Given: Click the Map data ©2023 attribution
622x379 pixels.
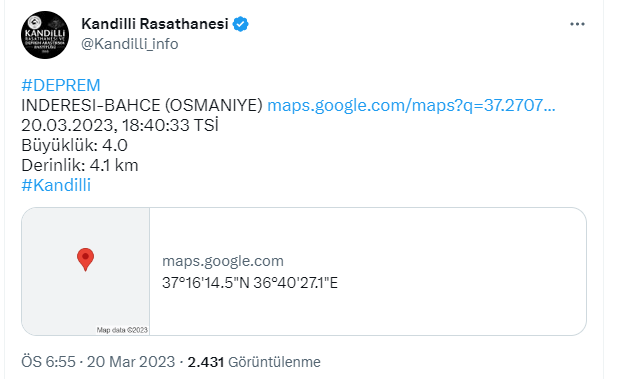Looking at the screenshot, I should 122,330.
